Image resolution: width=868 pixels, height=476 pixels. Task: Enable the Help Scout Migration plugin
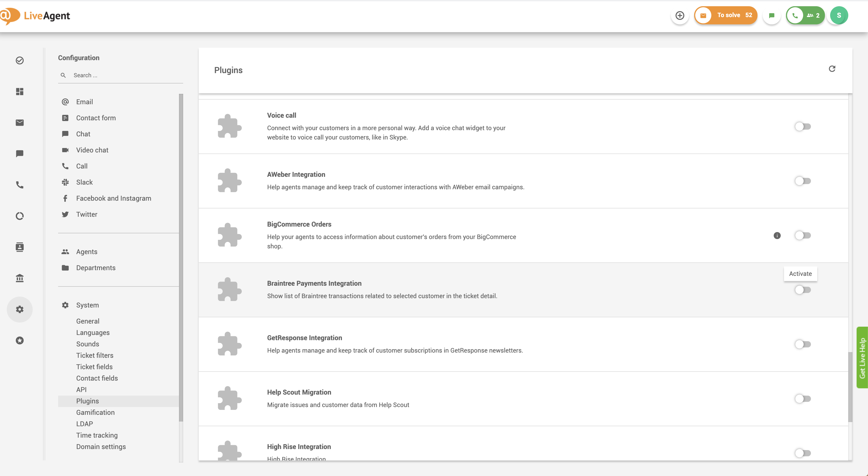[x=803, y=398]
